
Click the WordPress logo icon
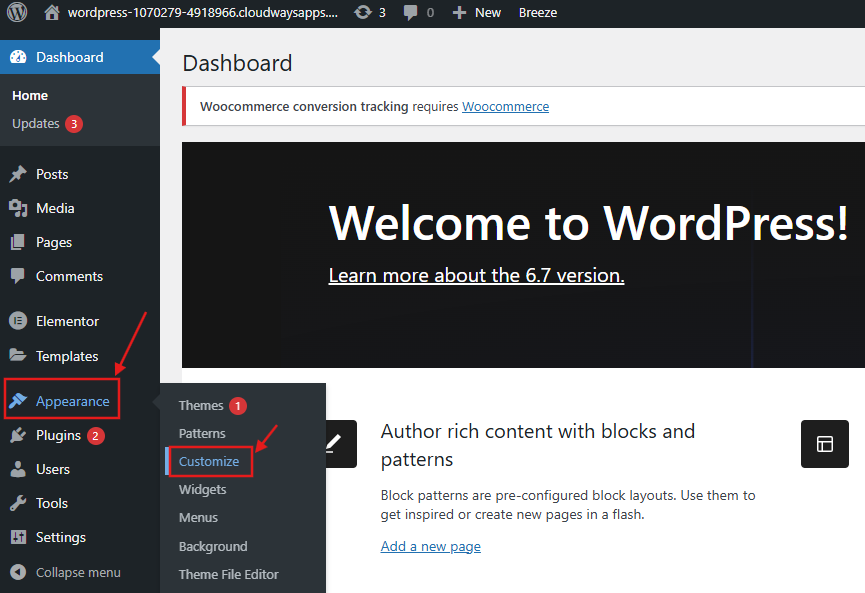17,13
